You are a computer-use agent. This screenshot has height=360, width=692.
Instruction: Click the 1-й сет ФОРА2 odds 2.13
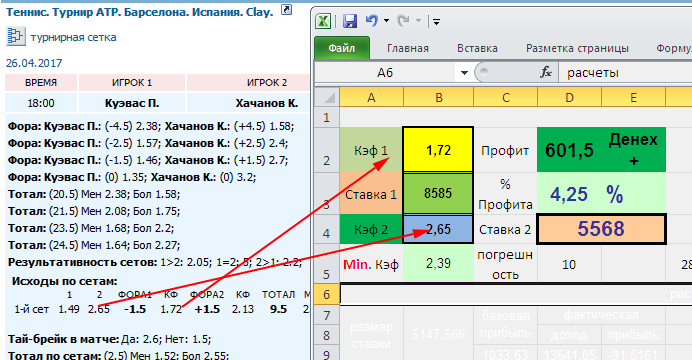(x=243, y=309)
